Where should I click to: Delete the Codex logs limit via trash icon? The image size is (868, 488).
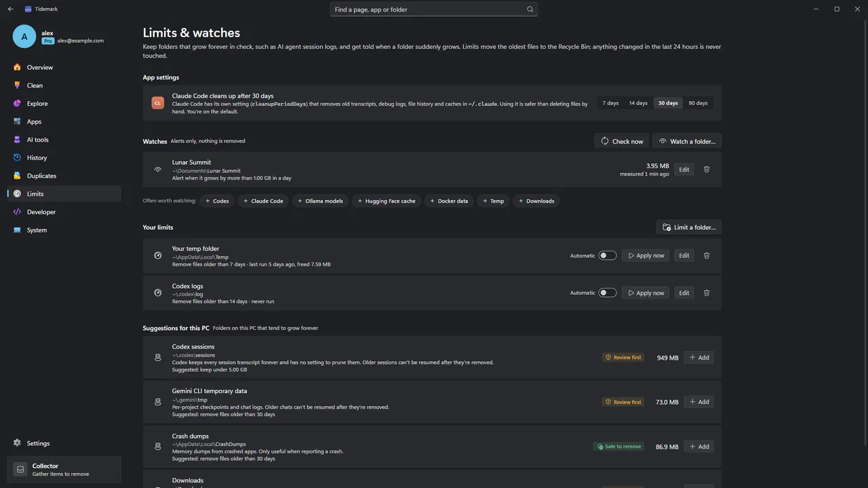click(x=707, y=293)
